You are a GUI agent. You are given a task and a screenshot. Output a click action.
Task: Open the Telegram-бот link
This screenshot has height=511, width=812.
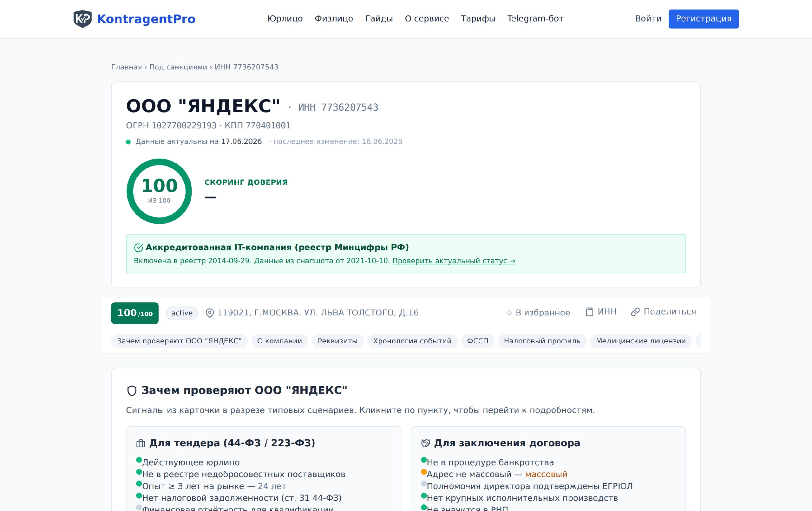click(535, 18)
